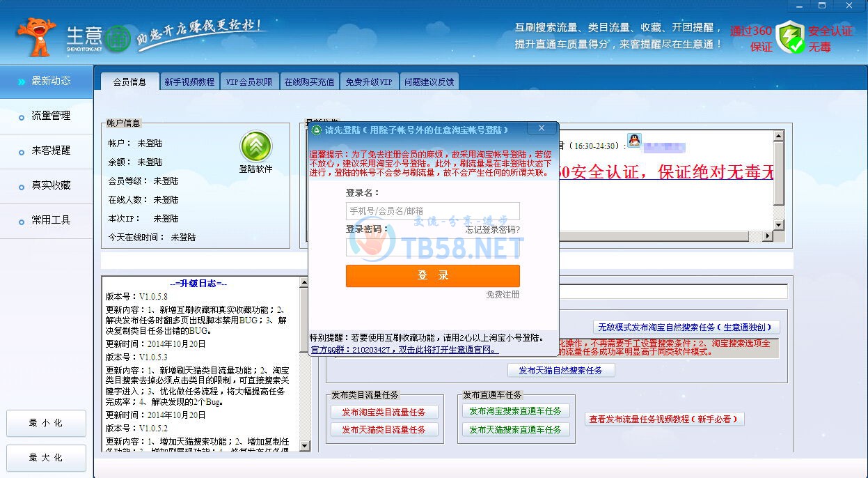Click 无敌模式发布淘宝自然搜索任务 button
The image size is (868, 478).
tap(686, 327)
